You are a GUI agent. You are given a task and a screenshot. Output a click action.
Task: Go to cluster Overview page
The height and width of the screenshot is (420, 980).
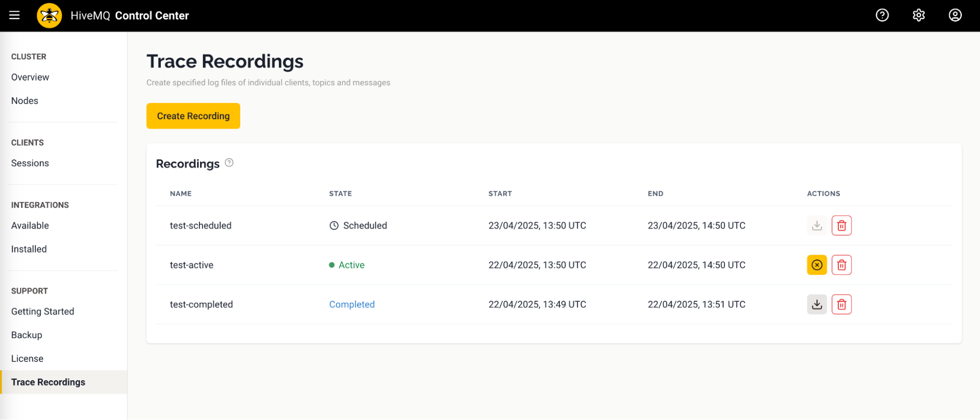click(x=30, y=77)
